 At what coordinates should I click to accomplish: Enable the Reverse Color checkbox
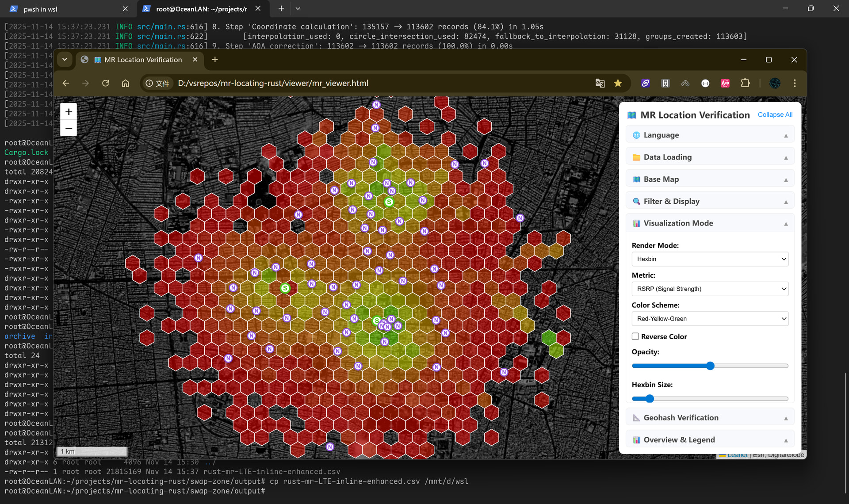[x=635, y=336]
